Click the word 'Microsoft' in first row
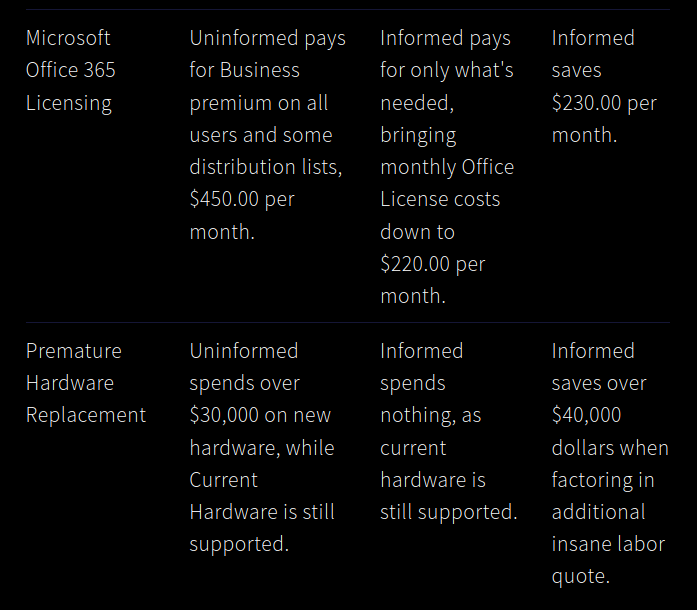 pos(68,38)
